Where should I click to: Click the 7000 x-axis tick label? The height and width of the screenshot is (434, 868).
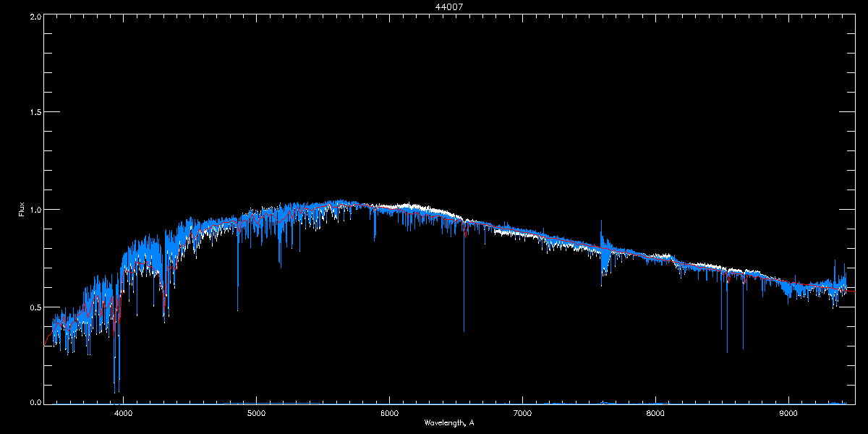point(522,414)
